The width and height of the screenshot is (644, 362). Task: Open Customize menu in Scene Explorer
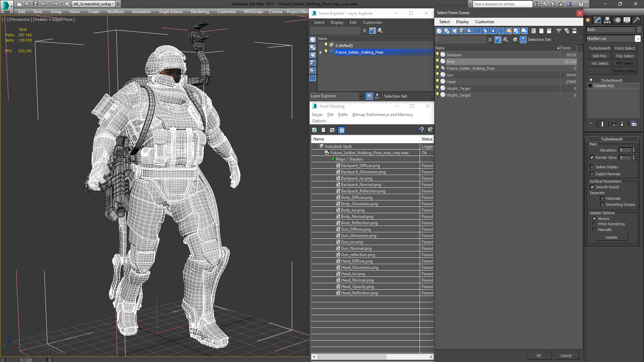(x=372, y=22)
